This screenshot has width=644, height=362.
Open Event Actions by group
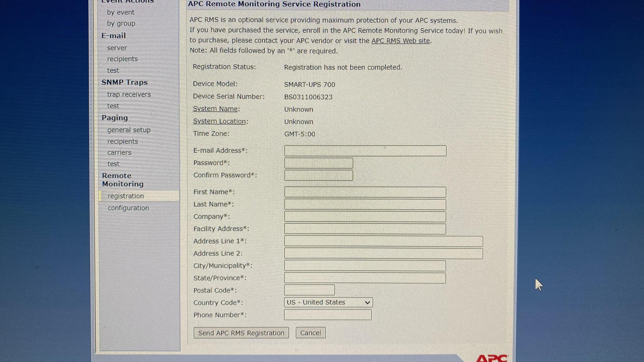[x=121, y=24]
